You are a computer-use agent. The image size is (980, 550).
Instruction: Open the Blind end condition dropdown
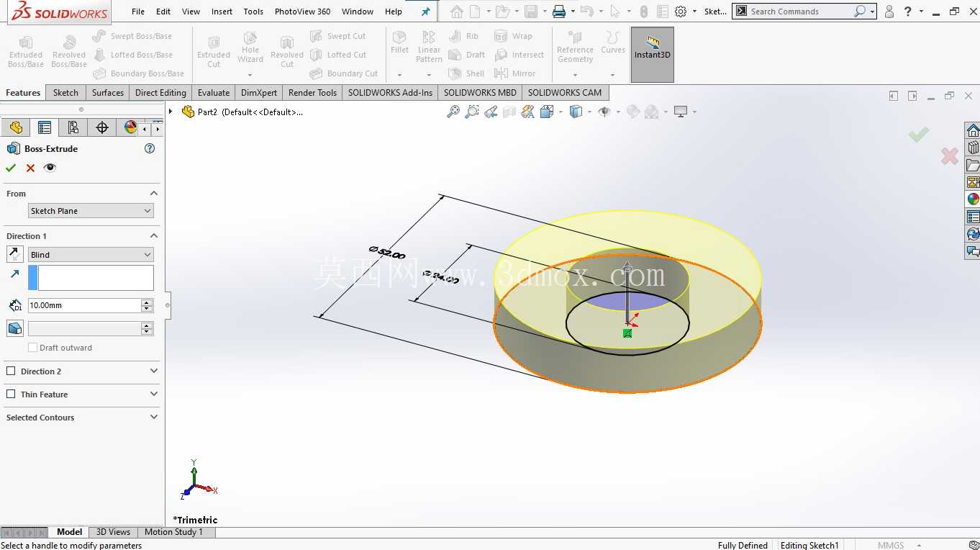coord(91,255)
